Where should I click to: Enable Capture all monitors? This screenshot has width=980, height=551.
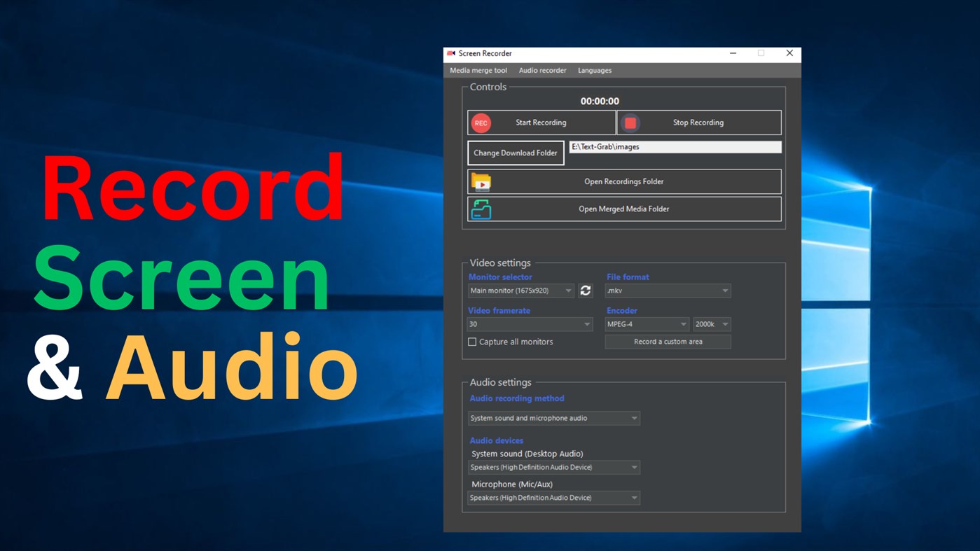tap(472, 342)
